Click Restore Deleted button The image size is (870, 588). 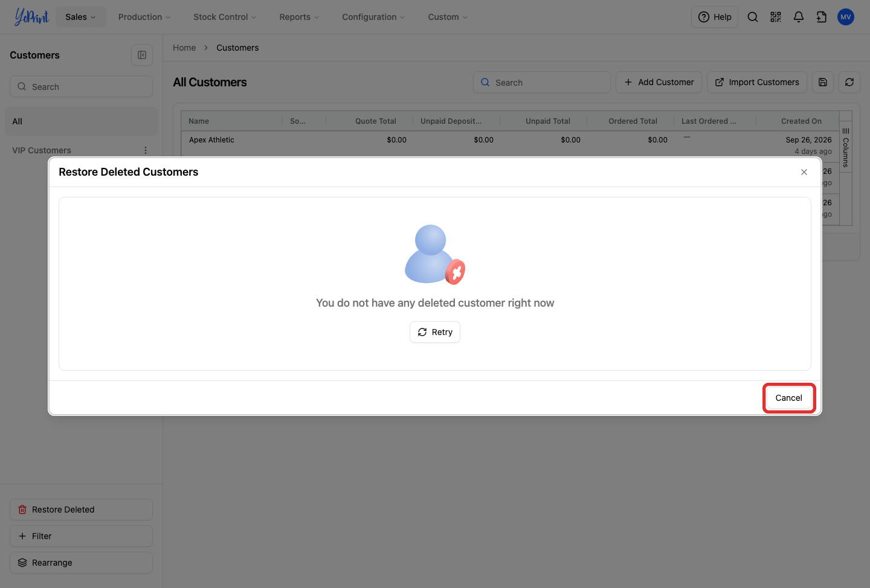click(x=81, y=510)
